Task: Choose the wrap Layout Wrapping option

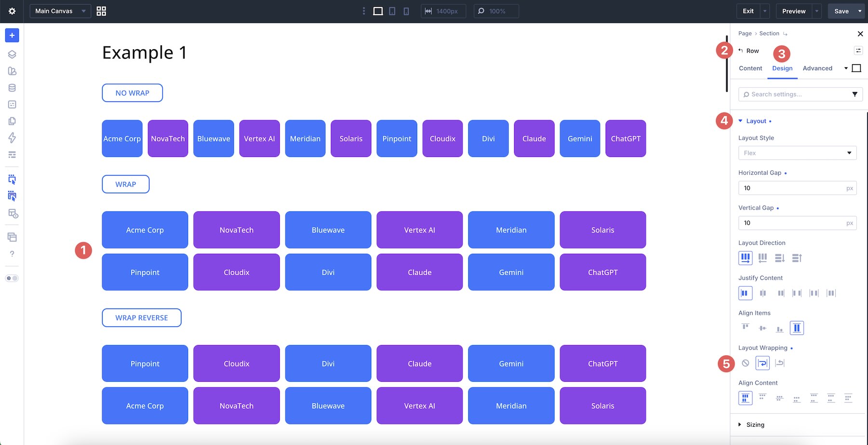Action: click(762, 363)
